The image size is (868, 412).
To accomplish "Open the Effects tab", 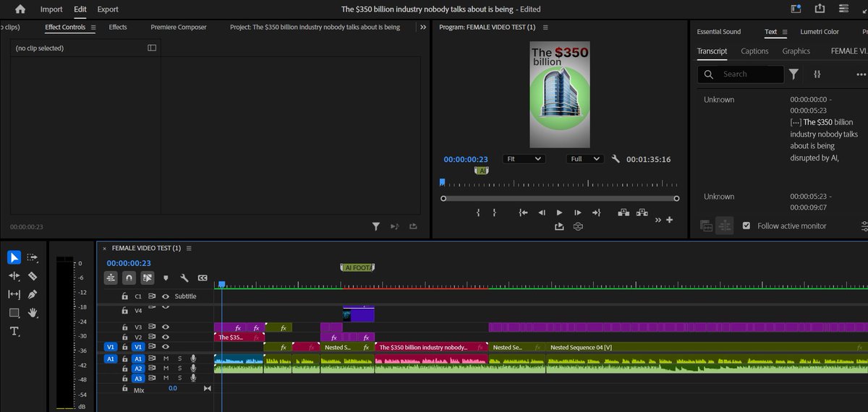I will coord(118,27).
